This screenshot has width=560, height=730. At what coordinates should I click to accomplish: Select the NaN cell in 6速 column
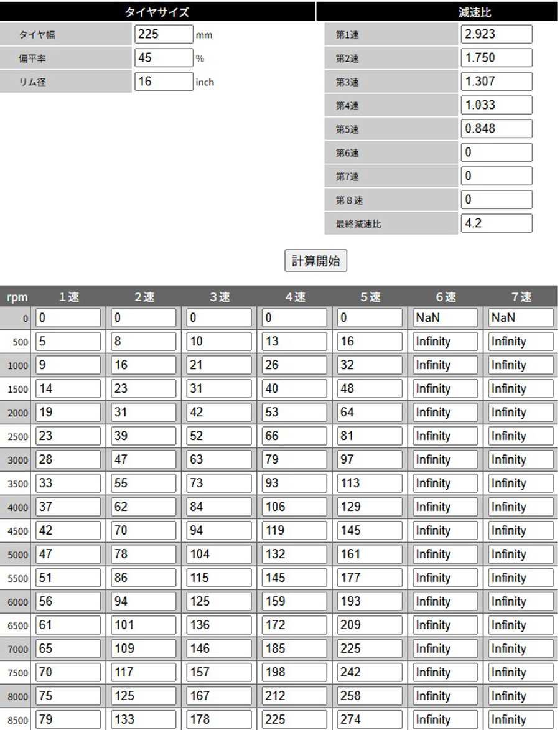point(446,318)
